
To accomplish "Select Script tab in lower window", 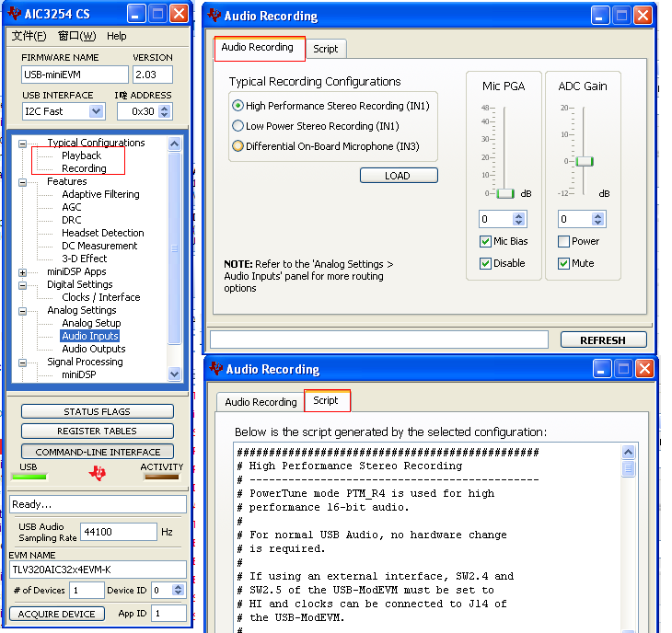I will pyautogui.click(x=326, y=400).
